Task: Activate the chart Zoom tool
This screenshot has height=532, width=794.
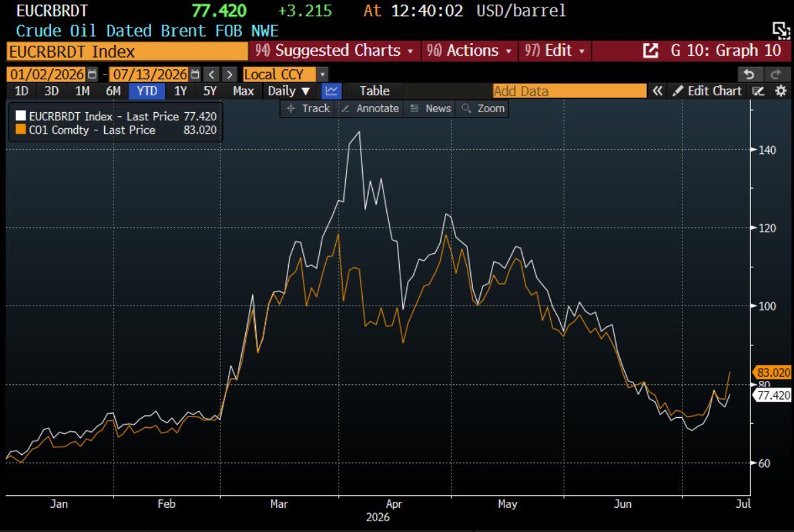Action: (483, 108)
